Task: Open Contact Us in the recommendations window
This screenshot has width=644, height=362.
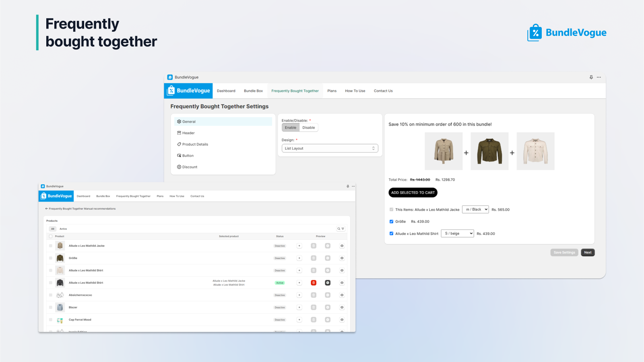Action: [x=197, y=196]
